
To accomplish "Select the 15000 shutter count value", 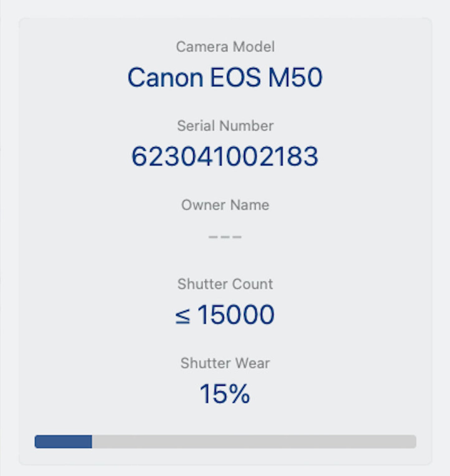I will tap(236, 315).
